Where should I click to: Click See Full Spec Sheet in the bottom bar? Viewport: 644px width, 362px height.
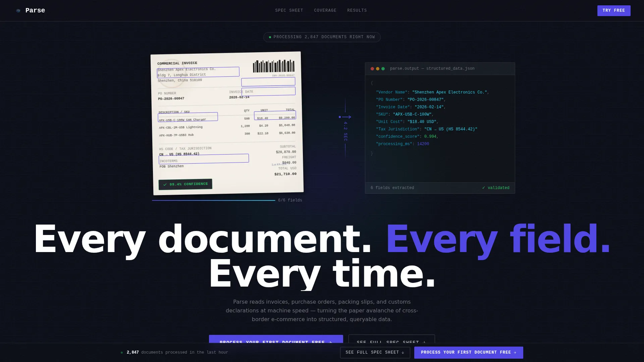[375, 353]
